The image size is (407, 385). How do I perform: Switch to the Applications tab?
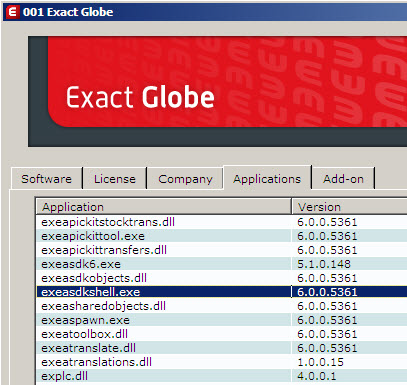267,178
